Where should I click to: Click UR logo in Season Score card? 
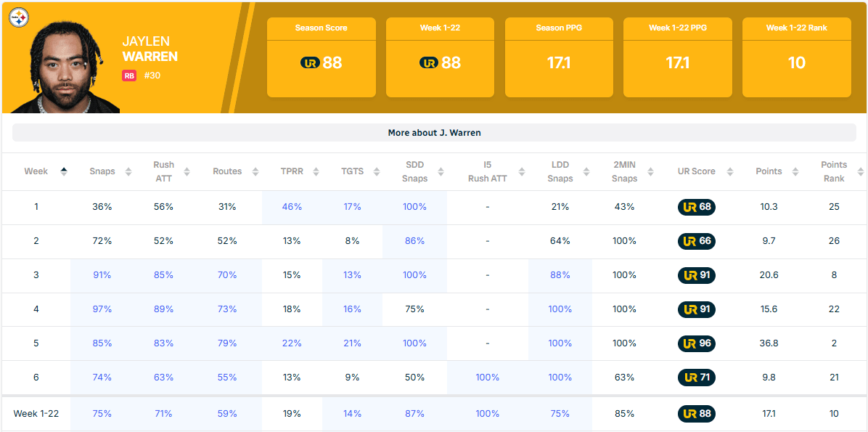pos(310,63)
